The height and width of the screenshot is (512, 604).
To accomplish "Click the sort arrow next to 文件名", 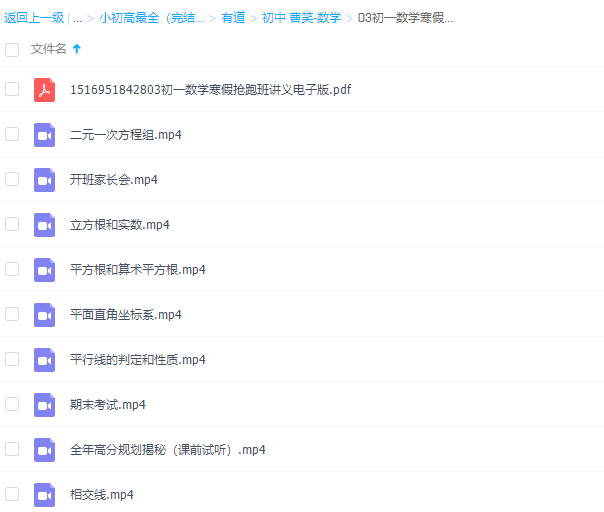I will coord(77,49).
